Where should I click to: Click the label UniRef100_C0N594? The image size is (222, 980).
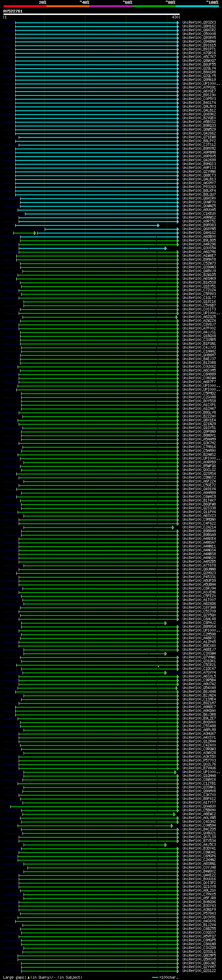pyautogui.click(x=199, y=826)
